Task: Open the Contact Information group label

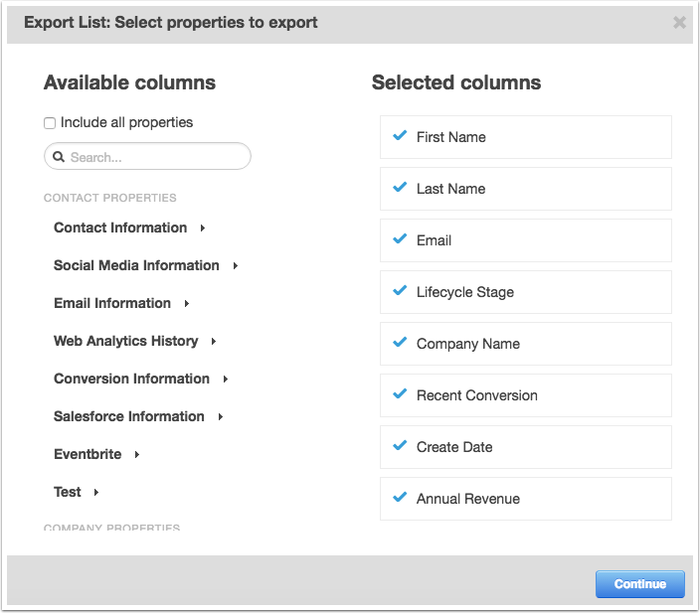Action: tap(120, 228)
